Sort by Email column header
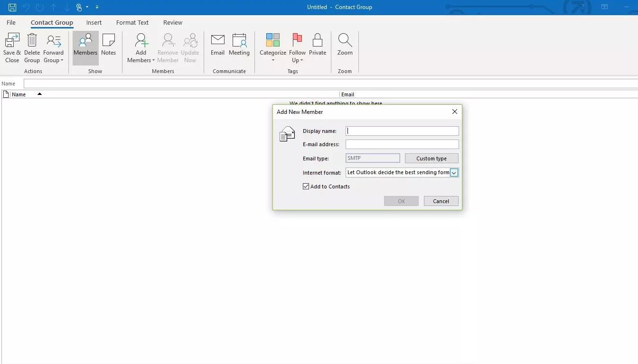The width and height of the screenshot is (638, 364). point(489,94)
